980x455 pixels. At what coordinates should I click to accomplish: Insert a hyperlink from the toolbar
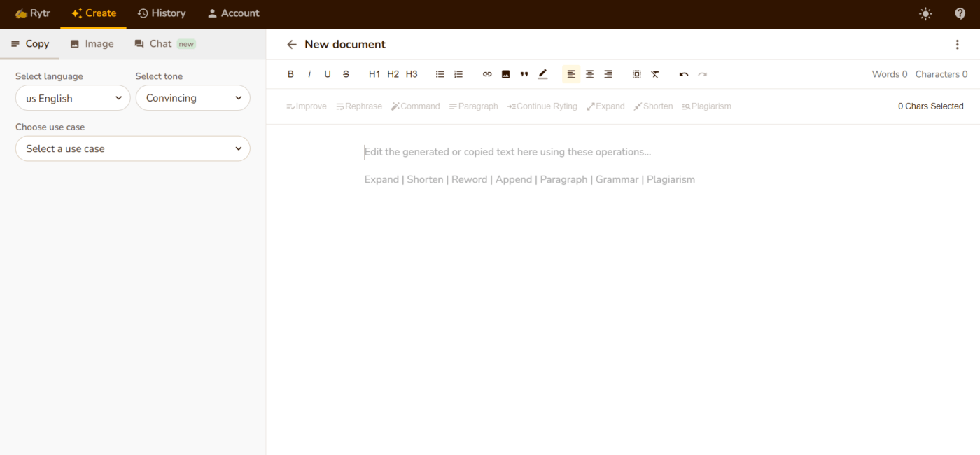pyautogui.click(x=487, y=74)
